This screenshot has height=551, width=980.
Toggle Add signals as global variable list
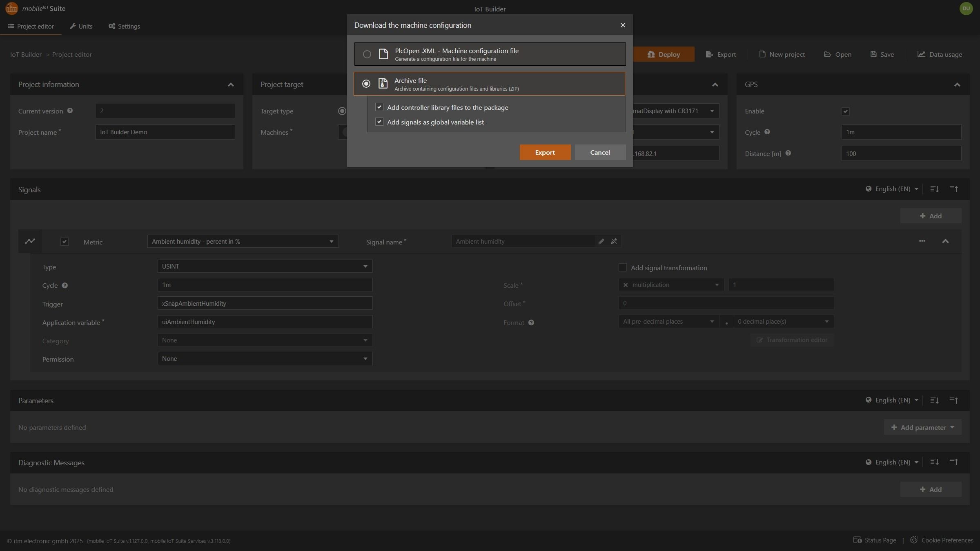379,122
